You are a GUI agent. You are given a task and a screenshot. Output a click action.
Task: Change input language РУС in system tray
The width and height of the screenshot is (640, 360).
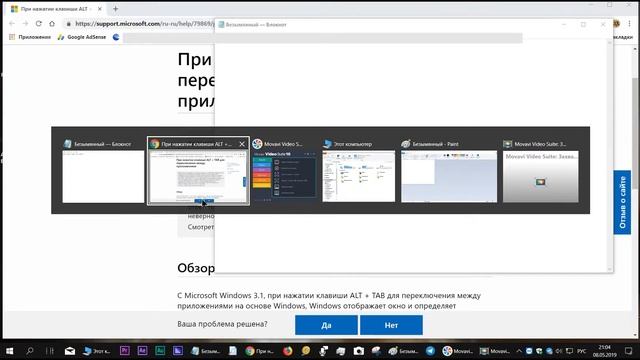(x=582, y=351)
